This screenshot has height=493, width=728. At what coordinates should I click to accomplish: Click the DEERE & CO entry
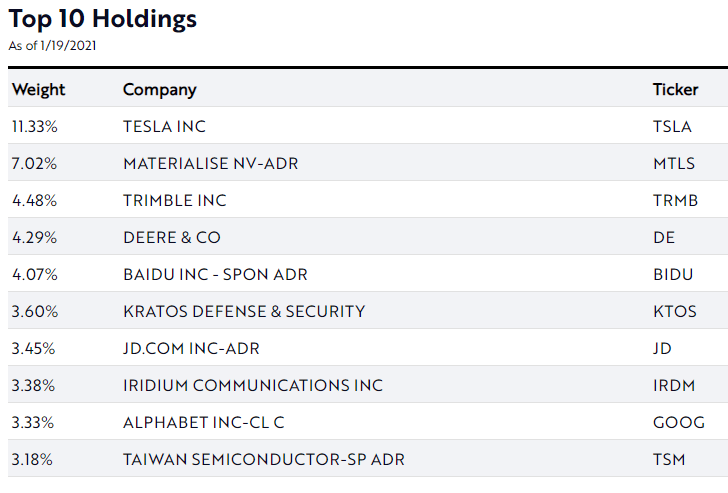(x=172, y=237)
